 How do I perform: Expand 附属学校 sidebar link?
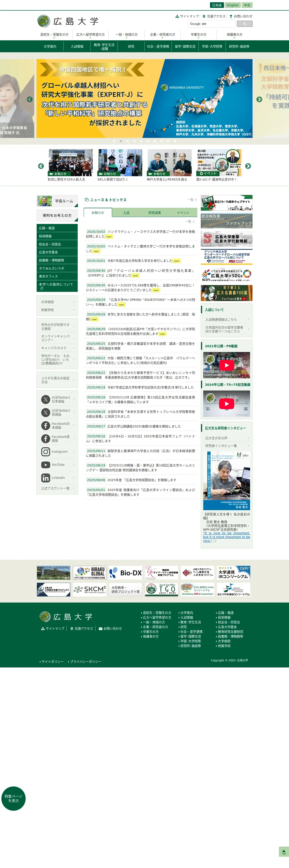pyautogui.click(x=57, y=310)
